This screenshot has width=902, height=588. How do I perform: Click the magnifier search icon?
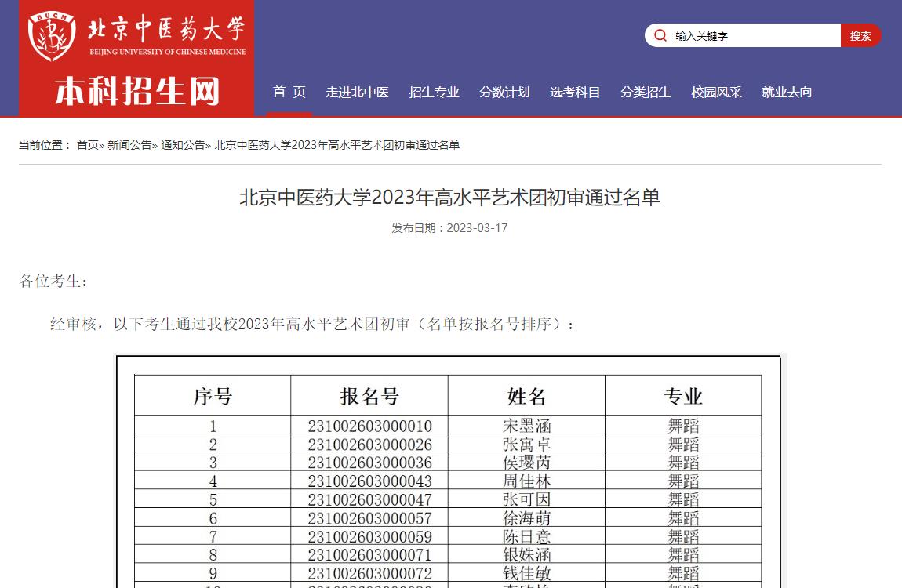point(660,35)
